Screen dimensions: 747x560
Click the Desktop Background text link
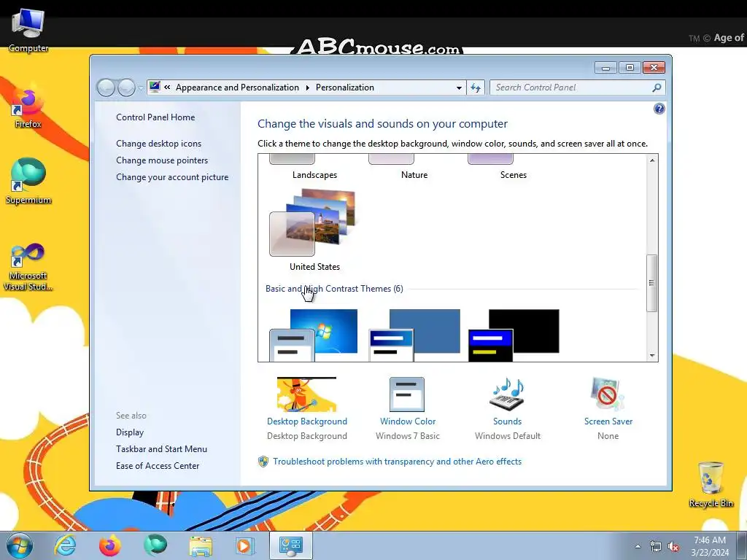[x=307, y=421]
